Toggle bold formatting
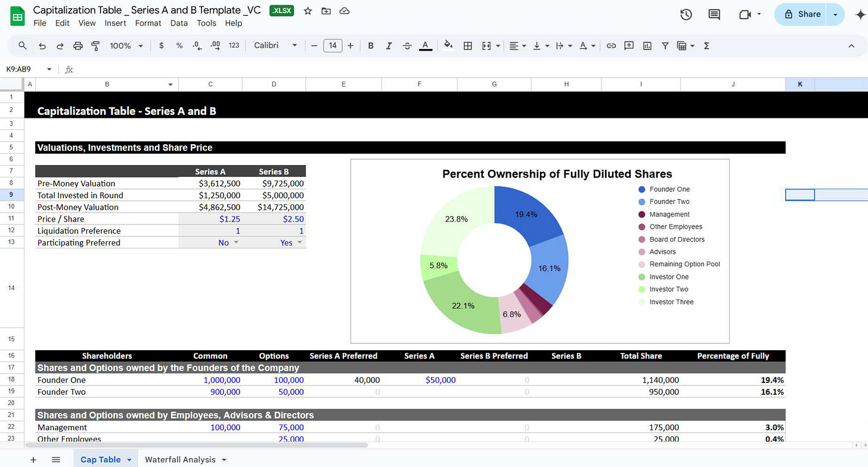 coord(370,45)
